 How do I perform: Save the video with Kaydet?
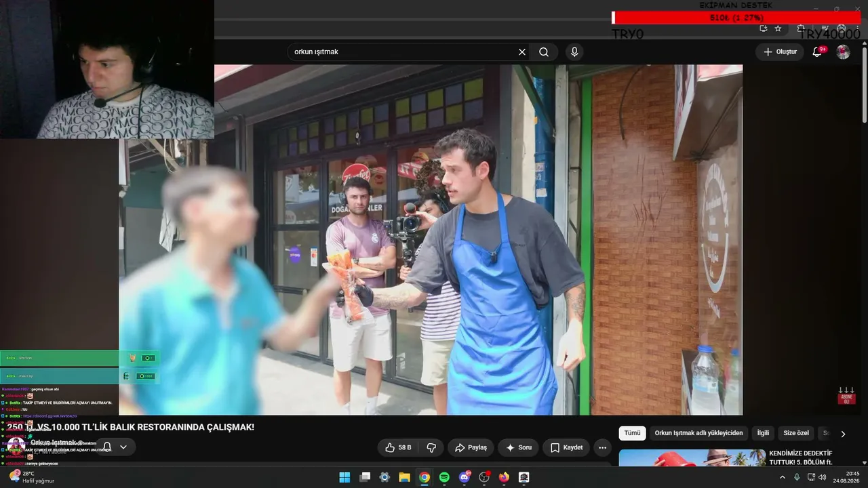[x=566, y=447]
